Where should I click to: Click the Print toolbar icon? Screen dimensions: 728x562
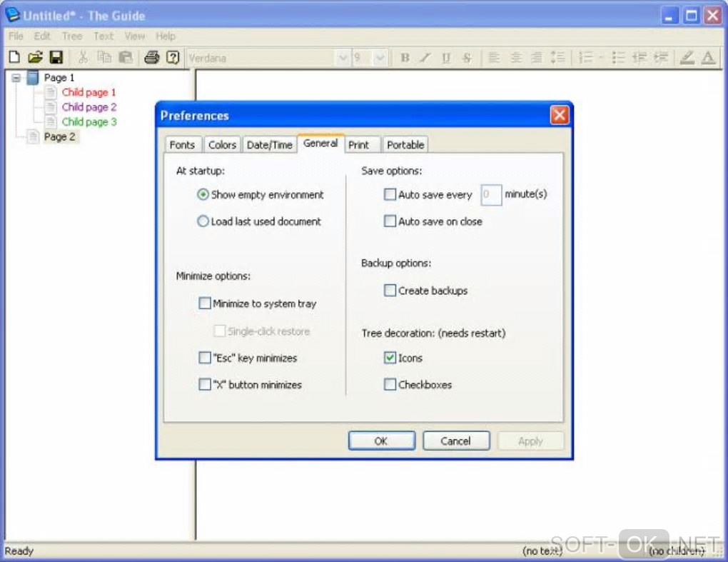tap(152, 57)
